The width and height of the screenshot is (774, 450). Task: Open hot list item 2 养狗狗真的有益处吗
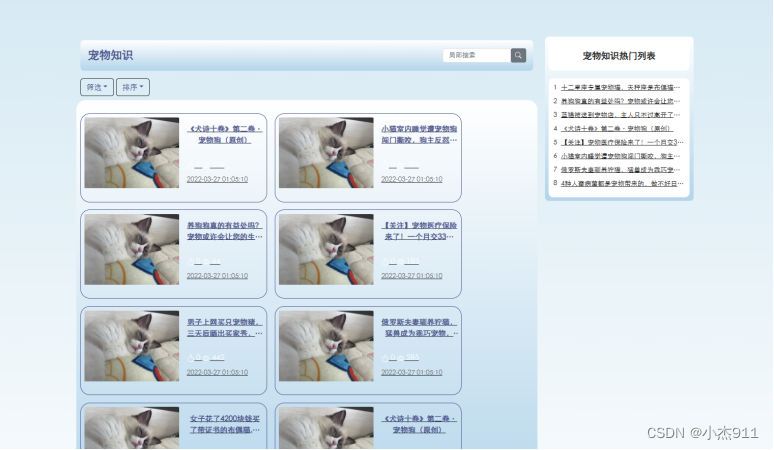[620, 101]
